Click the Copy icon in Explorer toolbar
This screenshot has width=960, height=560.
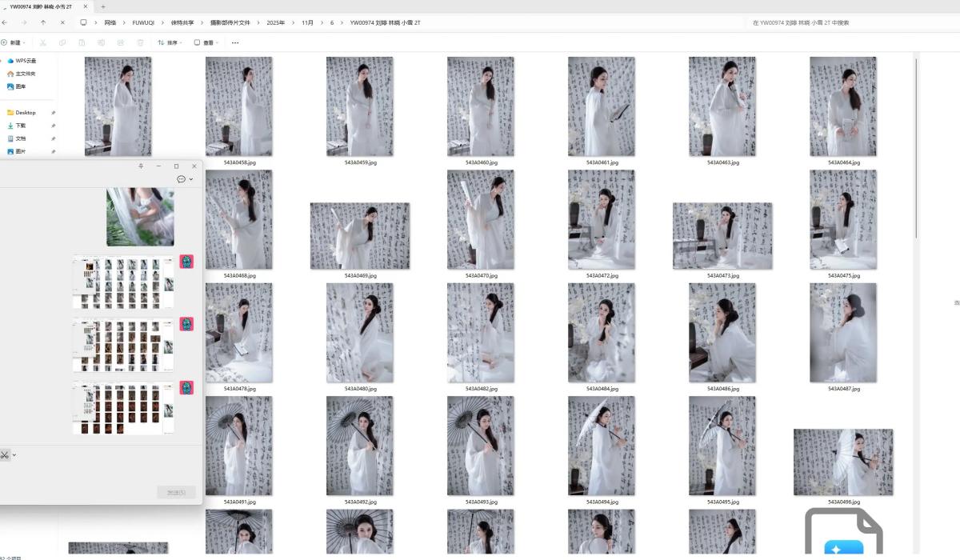click(62, 42)
